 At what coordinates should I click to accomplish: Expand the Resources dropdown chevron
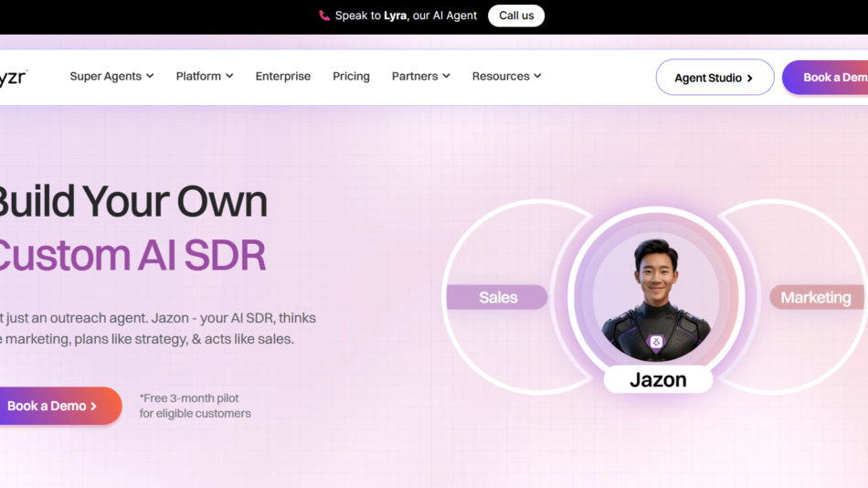point(537,77)
